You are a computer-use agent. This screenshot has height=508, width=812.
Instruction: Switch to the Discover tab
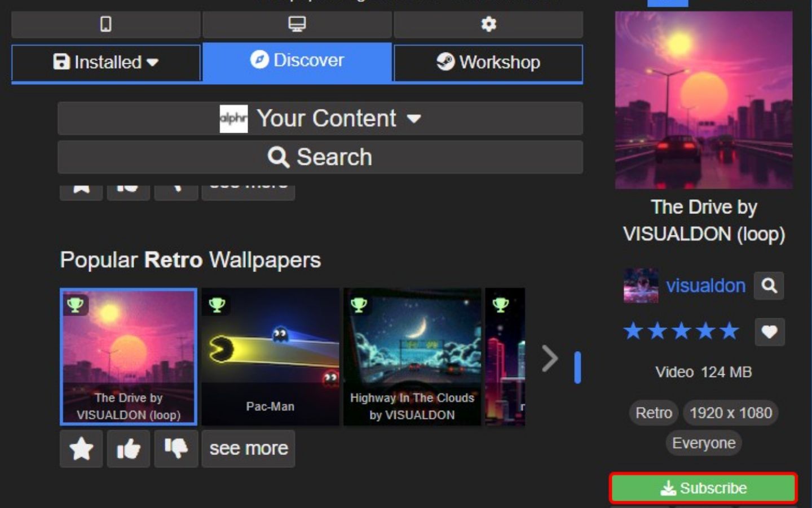tap(297, 61)
